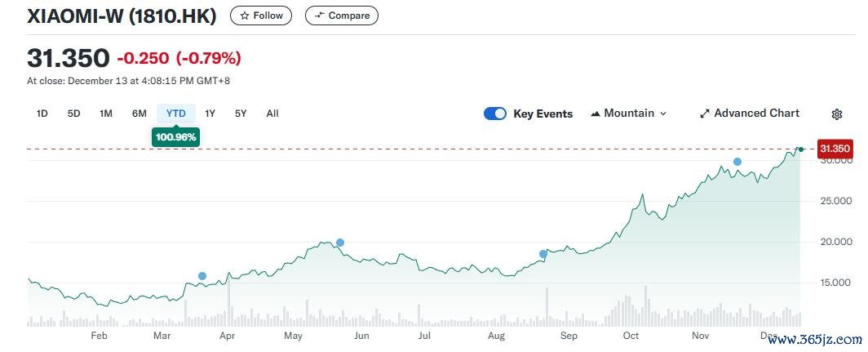The image size is (868, 352).
Task: Click the Aug month label
Action: click(x=497, y=336)
